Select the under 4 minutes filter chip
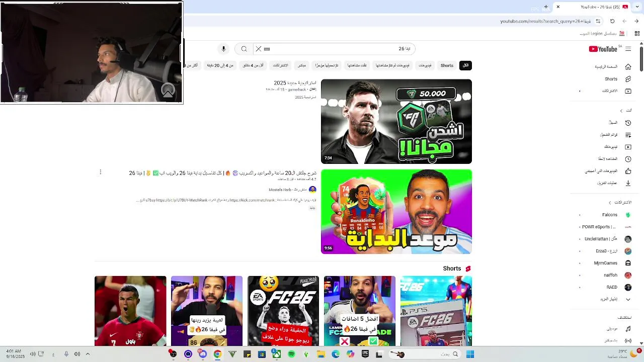Screen dimensions: 644x362 tap(253, 65)
